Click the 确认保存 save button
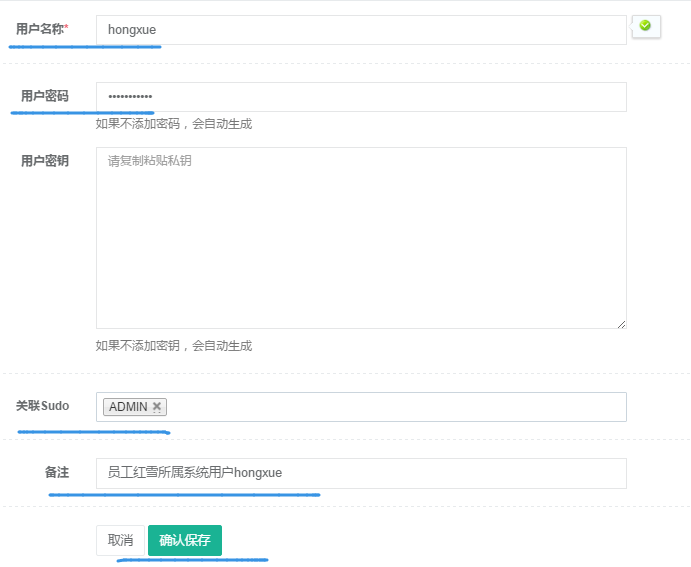This screenshot has width=691, height=567. point(185,540)
